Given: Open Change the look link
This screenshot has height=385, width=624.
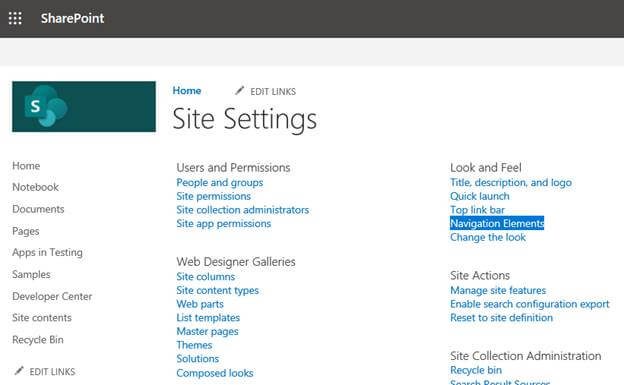Looking at the screenshot, I should (488, 237).
